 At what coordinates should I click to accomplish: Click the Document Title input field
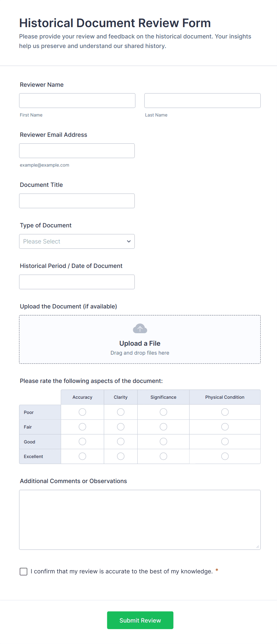(x=77, y=201)
